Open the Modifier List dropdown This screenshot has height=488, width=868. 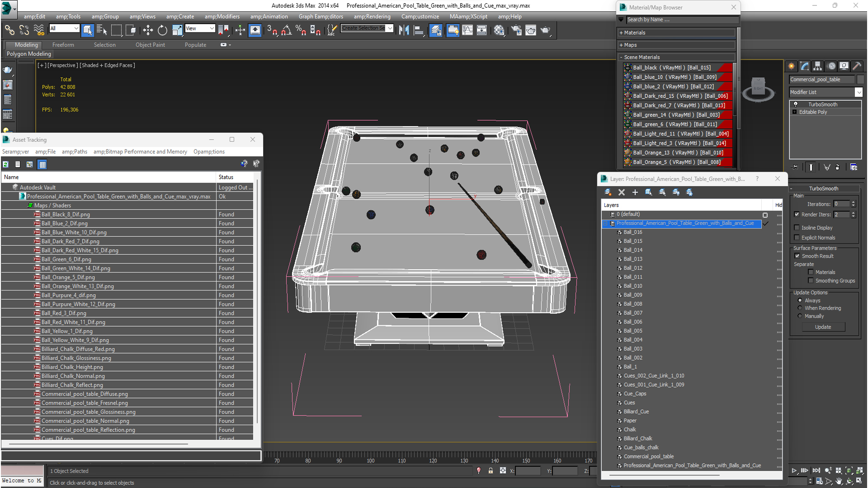pos(859,92)
